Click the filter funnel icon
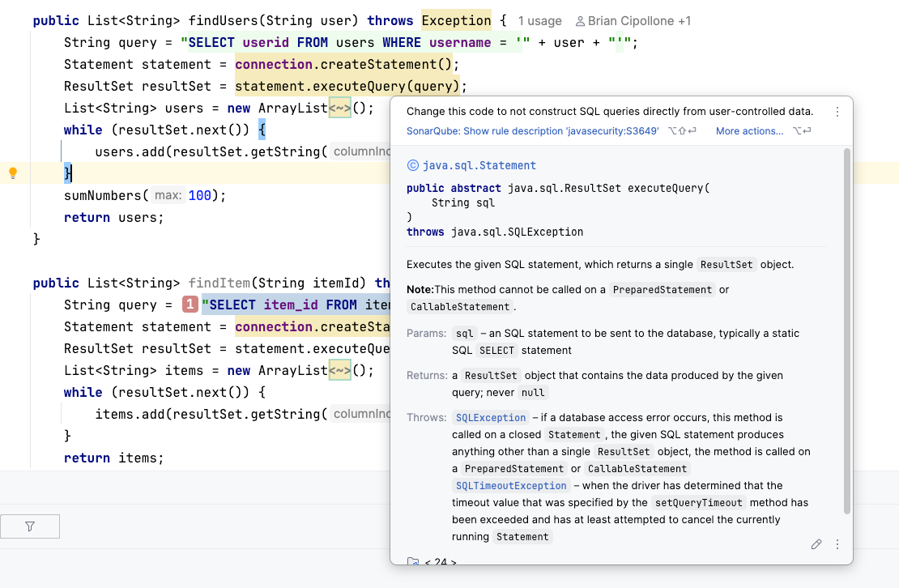Viewport: 899px width, 588px height. tap(30, 526)
